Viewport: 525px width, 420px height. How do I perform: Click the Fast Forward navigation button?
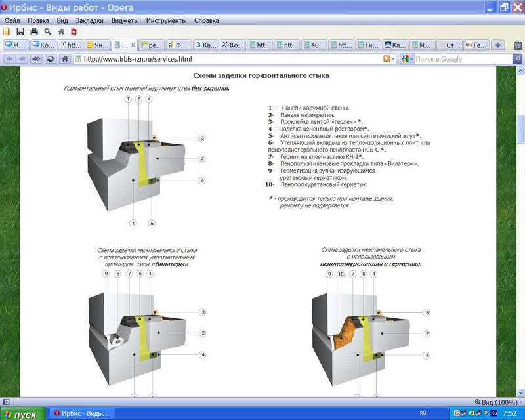[x=35, y=59]
